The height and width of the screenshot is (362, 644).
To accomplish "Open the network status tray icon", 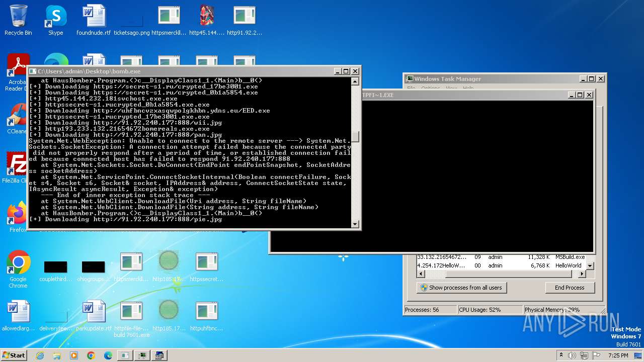I will click(583, 355).
